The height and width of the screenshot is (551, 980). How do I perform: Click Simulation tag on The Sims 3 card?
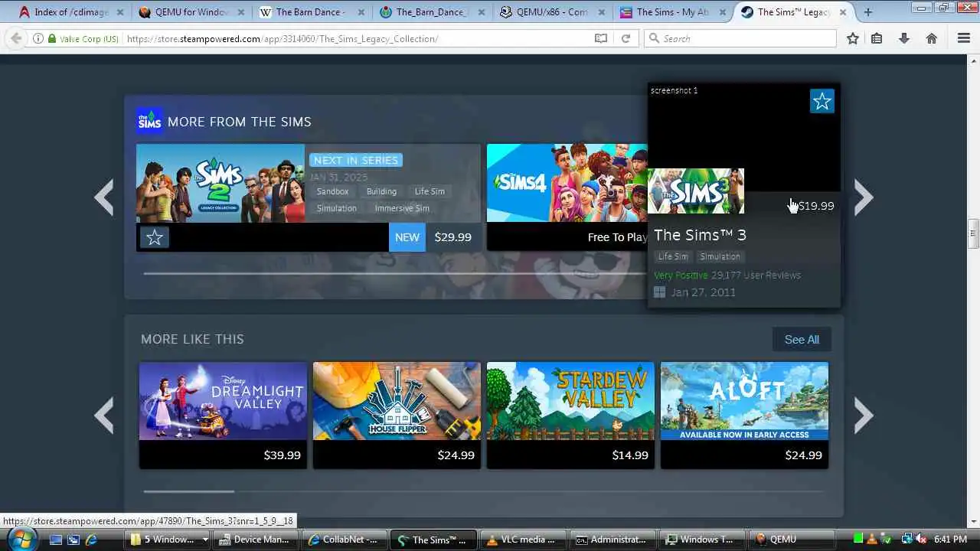pos(720,256)
